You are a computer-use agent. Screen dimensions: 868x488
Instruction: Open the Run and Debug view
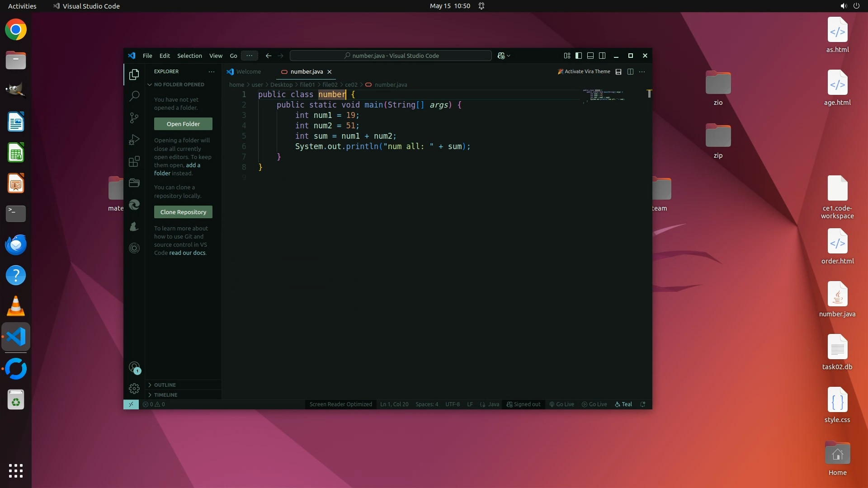pos(134,140)
